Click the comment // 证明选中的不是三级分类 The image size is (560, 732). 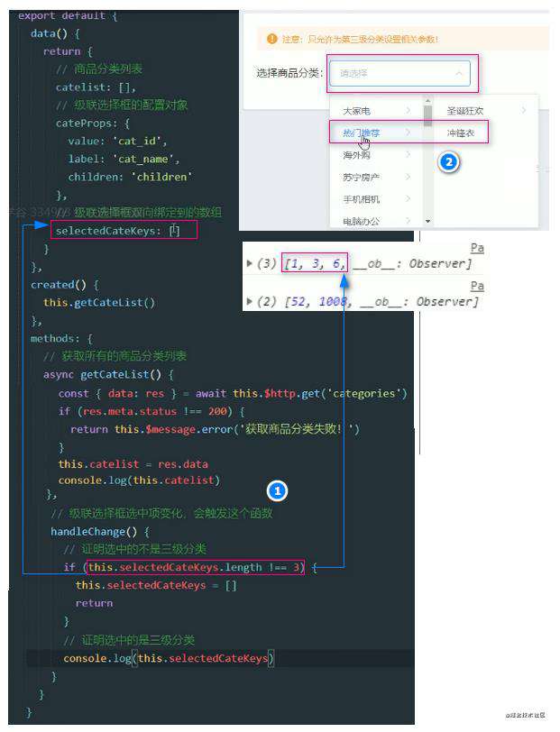pos(135,549)
